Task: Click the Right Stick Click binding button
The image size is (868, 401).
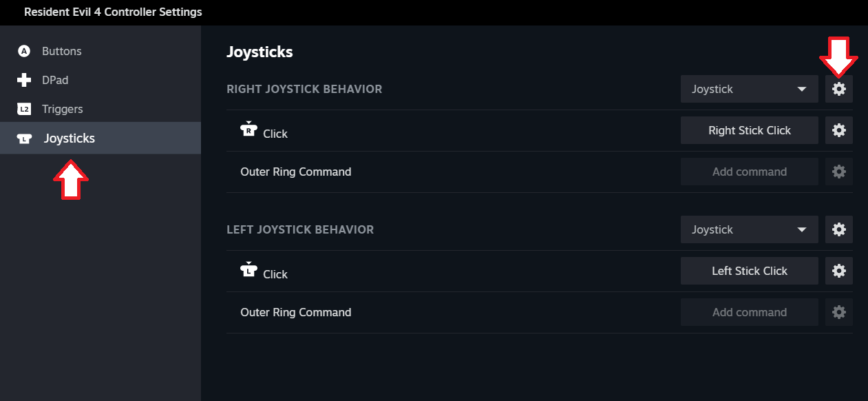Action: coord(749,130)
